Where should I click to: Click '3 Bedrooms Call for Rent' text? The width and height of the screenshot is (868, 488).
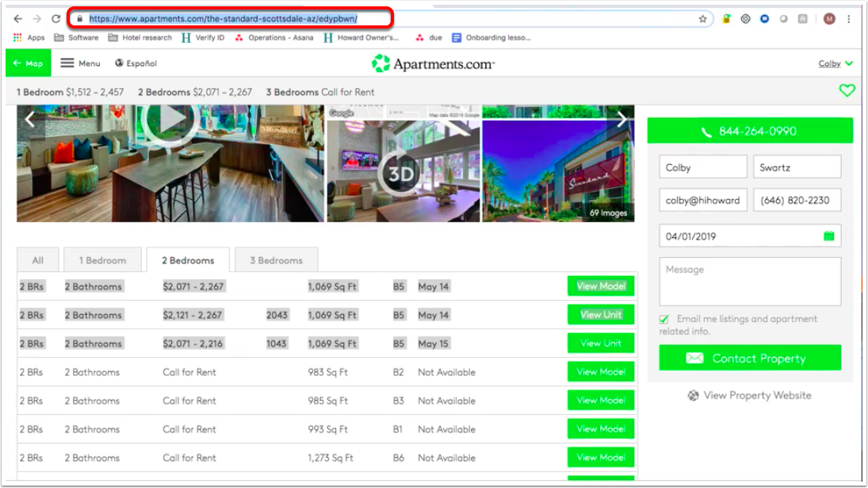[x=320, y=92]
